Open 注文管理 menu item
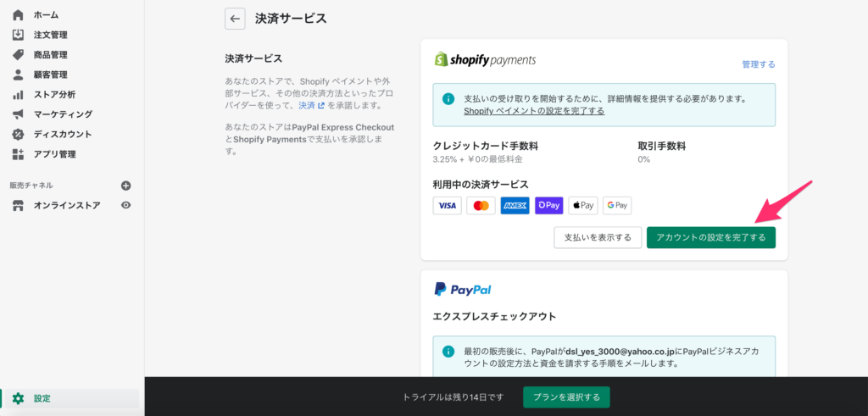868x416 pixels. tap(50, 35)
